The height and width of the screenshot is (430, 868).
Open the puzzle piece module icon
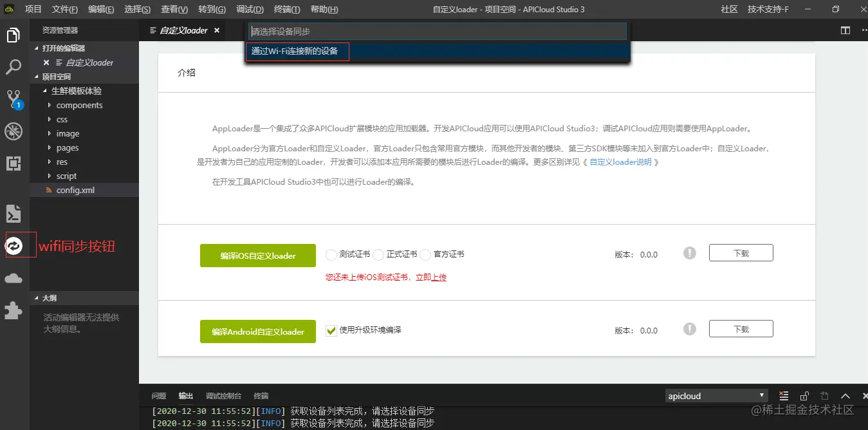pyautogui.click(x=14, y=310)
